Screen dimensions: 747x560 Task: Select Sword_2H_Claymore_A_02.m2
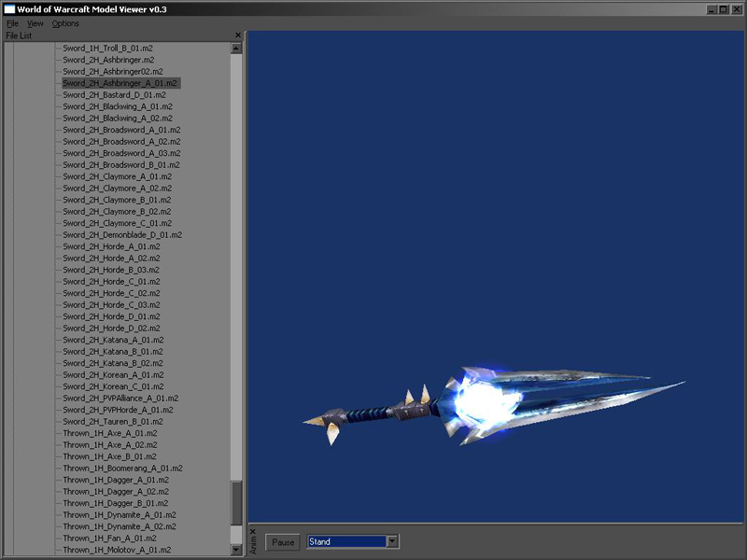(118, 189)
